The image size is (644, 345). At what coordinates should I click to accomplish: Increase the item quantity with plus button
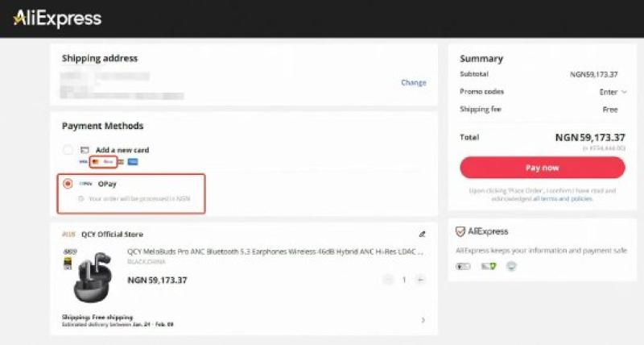tap(420, 280)
